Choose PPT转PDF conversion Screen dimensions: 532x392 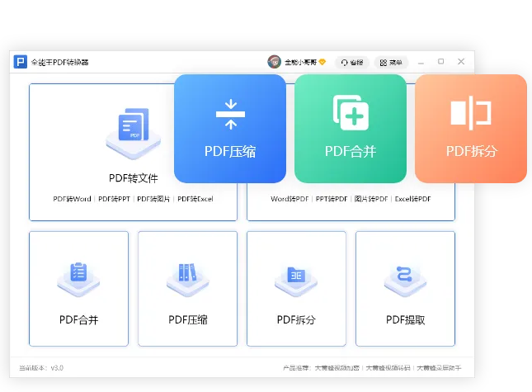pos(332,199)
